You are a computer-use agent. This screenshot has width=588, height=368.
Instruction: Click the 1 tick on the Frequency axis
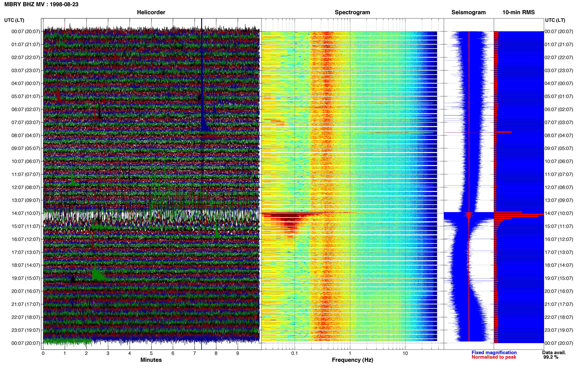[x=350, y=353]
